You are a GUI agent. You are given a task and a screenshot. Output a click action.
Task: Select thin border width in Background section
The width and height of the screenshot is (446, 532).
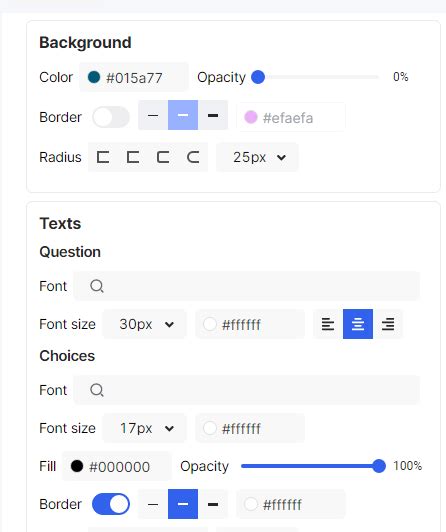pyautogui.click(x=153, y=115)
